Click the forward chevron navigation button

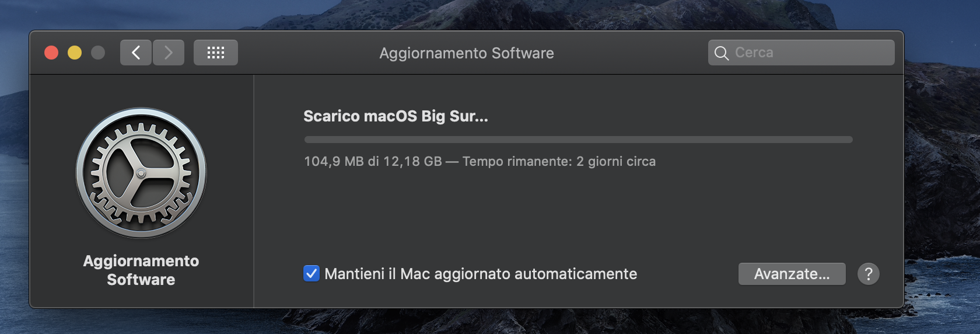pos(169,53)
